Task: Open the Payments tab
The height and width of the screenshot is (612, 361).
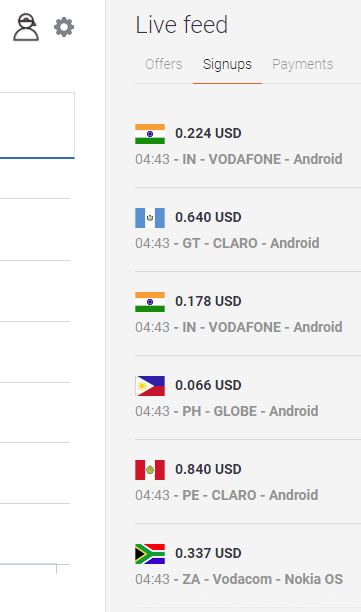Action: tap(302, 64)
